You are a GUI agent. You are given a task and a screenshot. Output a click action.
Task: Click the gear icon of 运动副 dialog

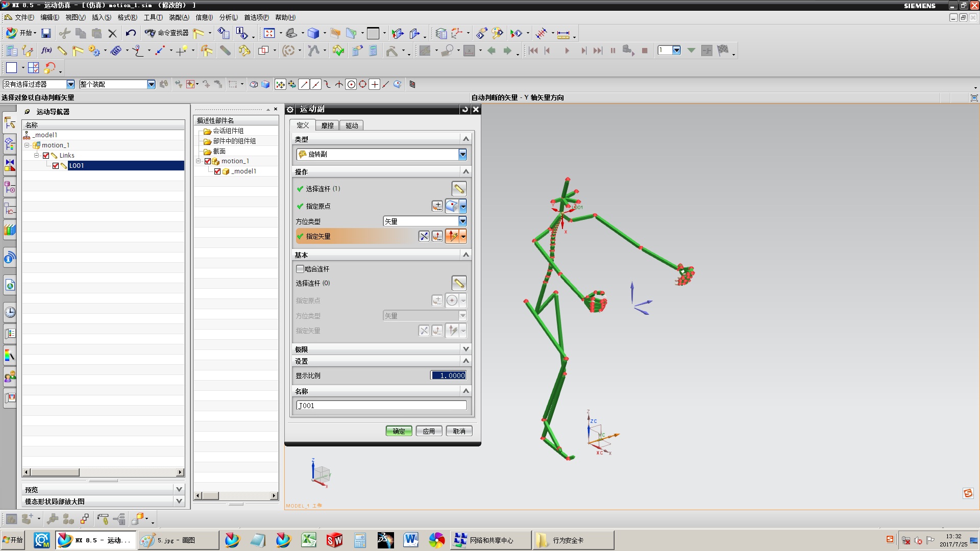tap(290, 110)
